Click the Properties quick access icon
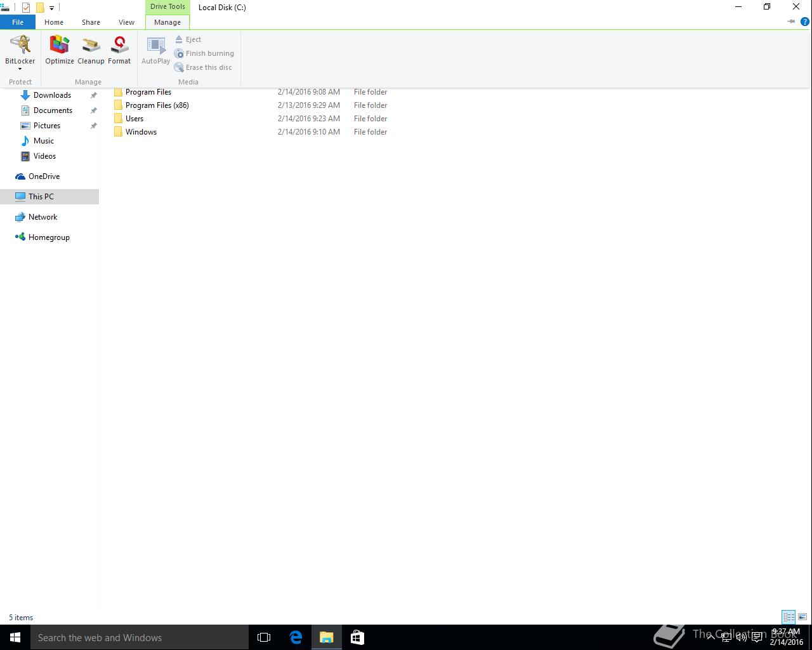The width and height of the screenshot is (812, 650). click(x=25, y=8)
